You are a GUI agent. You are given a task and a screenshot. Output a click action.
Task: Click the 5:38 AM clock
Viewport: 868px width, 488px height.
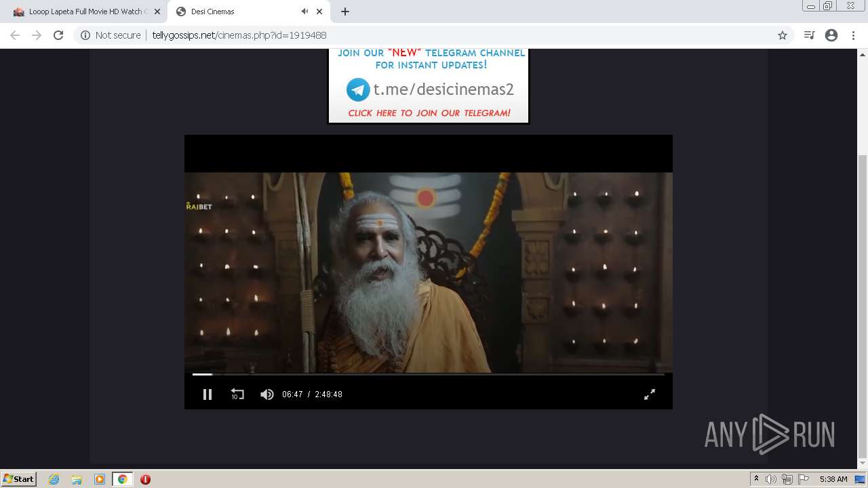[833, 479]
